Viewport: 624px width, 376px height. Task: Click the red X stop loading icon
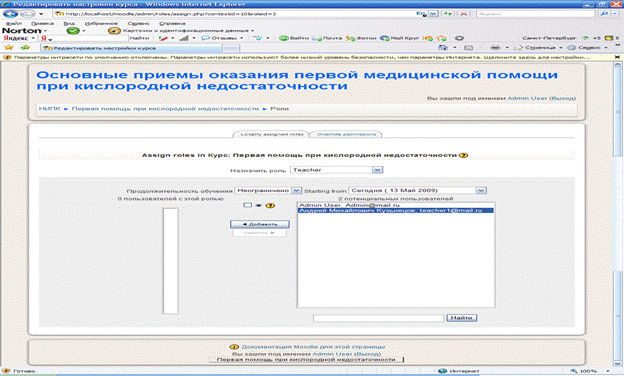pyautogui.click(x=464, y=14)
